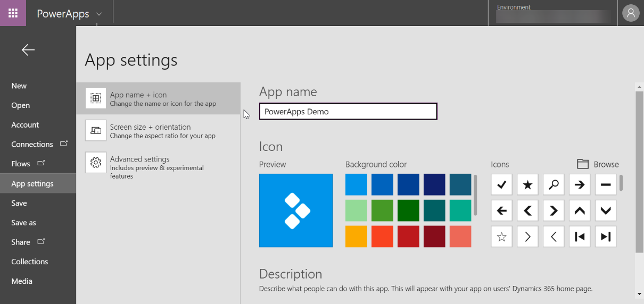Select the minus dash icon

click(606, 184)
